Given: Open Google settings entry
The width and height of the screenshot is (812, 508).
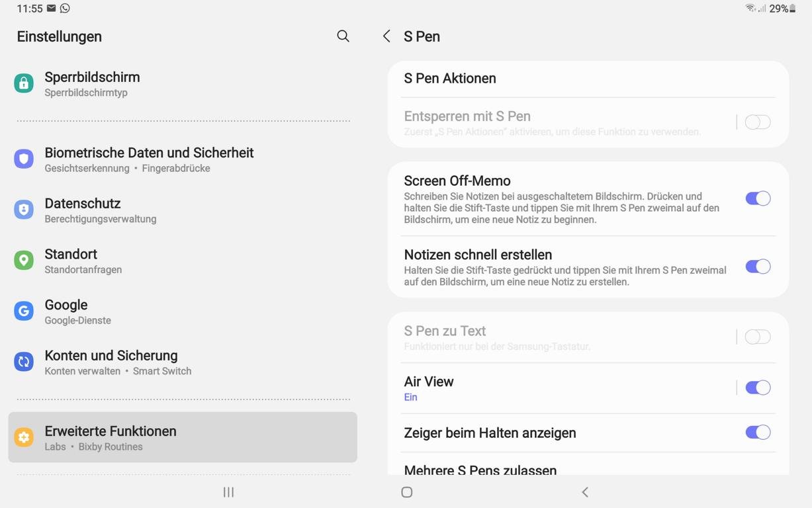Looking at the screenshot, I should click(183, 312).
